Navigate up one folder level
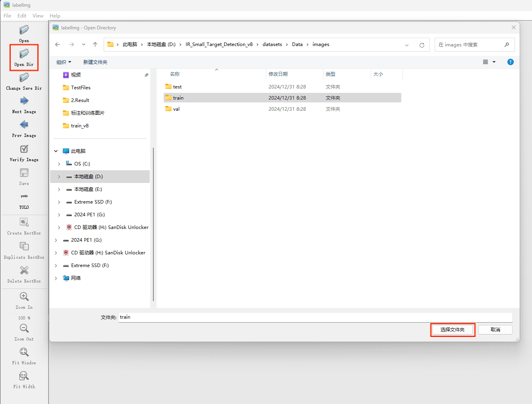The image size is (532, 404). click(x=95, y=44)
